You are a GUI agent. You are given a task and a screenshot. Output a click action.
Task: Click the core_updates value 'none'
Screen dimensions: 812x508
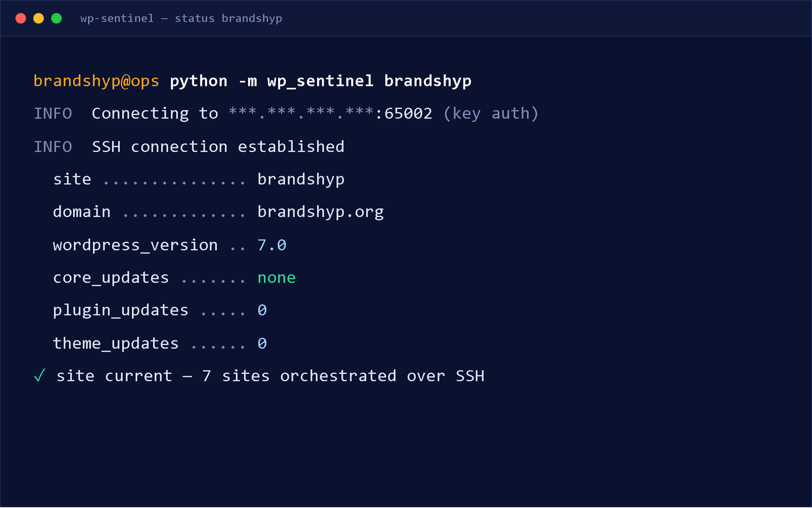pyautogui.click(x=277, y=278)
